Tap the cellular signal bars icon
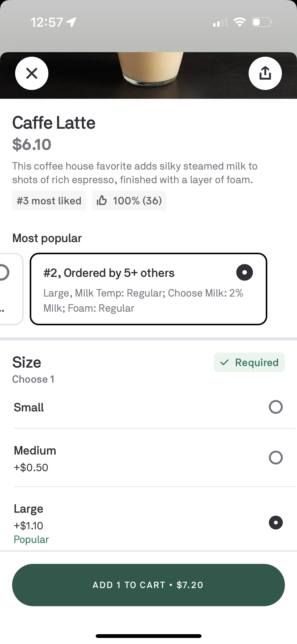 (220, 22)
